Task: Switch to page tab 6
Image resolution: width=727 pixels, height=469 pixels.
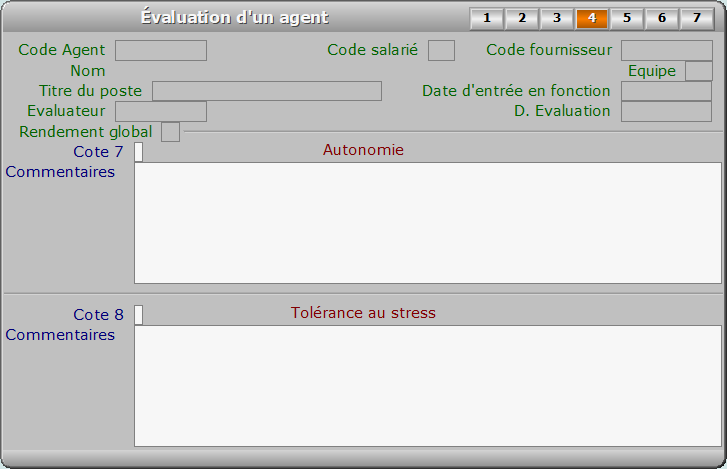Action: [662, 18]
